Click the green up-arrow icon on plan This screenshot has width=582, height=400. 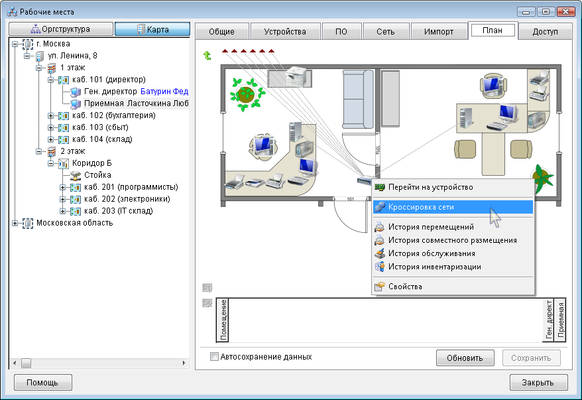click(207, 56)
